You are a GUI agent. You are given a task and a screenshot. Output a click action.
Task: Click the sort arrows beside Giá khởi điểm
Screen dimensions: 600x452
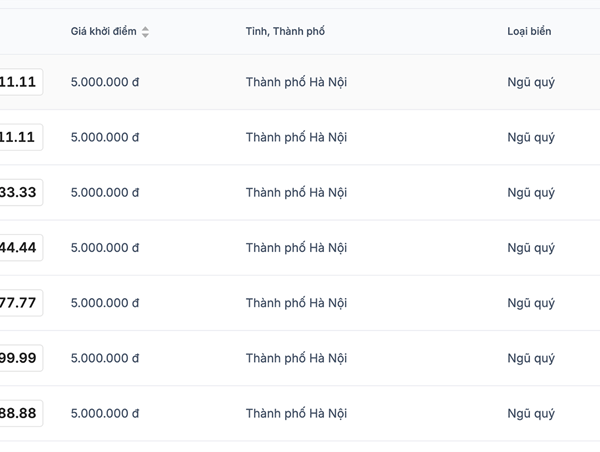tap(145, 32)
